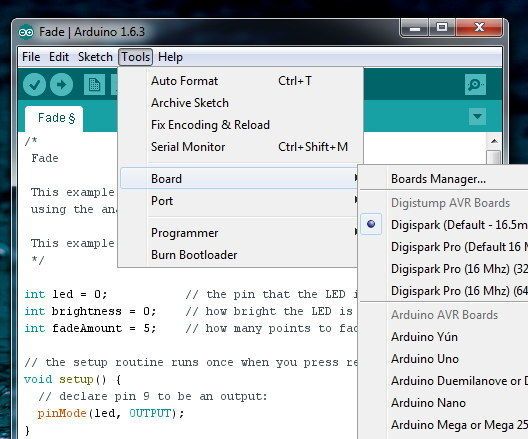Click the Verify checkmark toolbar icon

pos(34,85)
